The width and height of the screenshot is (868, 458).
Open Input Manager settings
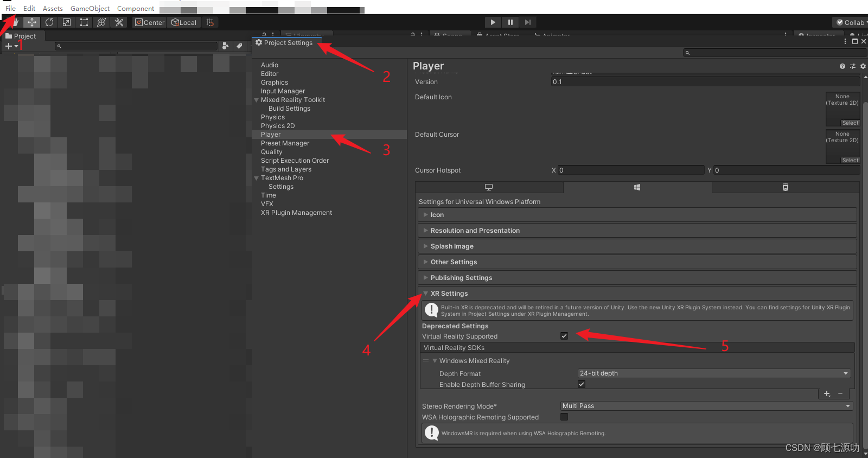coord(283,91)
